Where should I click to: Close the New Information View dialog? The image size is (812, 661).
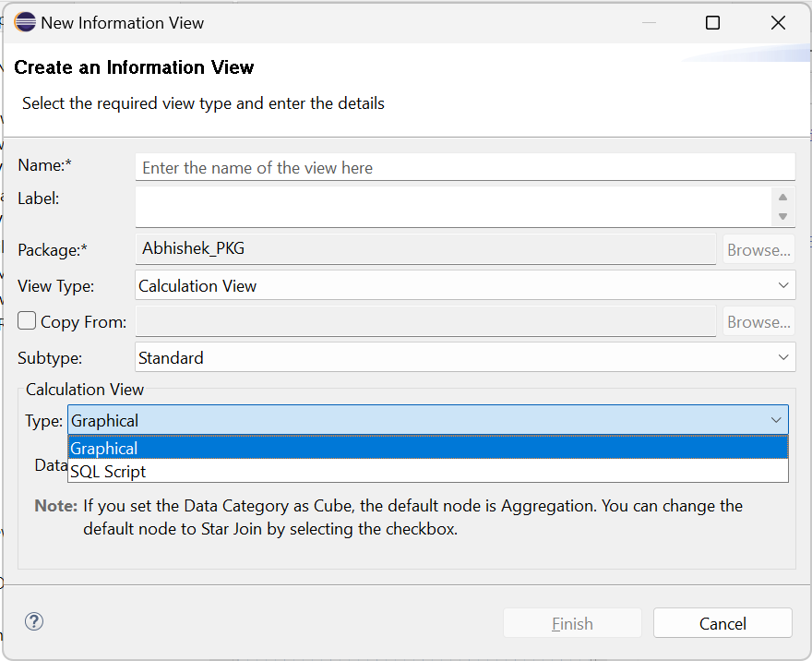click(x=778, y=23)
